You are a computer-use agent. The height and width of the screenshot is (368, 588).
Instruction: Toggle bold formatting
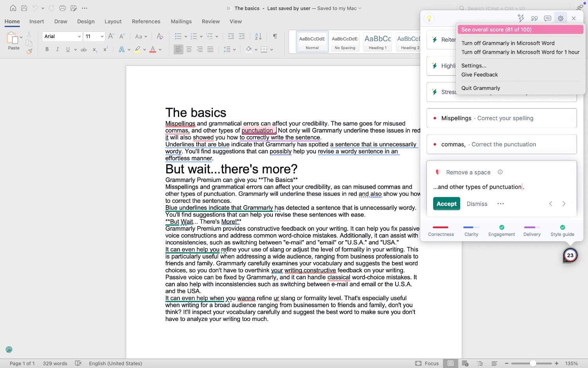click(x=47, y=49)
